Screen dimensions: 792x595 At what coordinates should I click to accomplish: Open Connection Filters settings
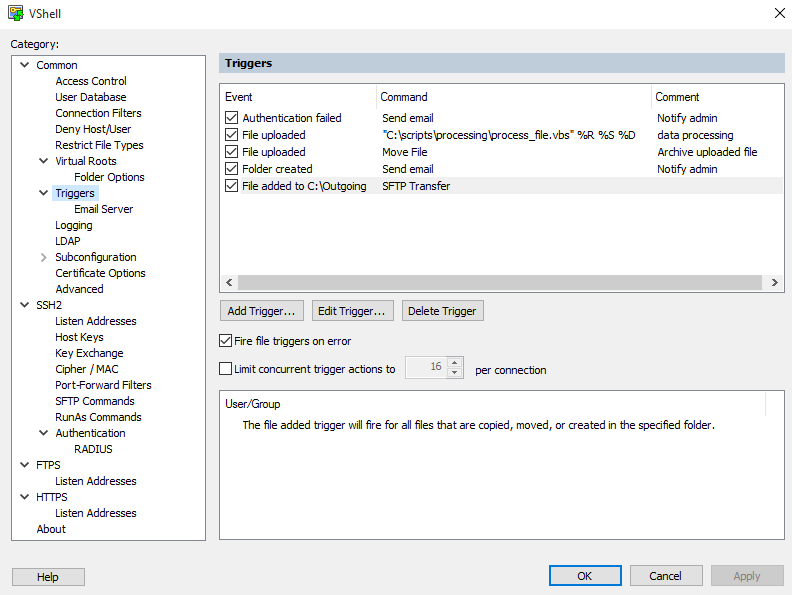click(x=98, y=113)
